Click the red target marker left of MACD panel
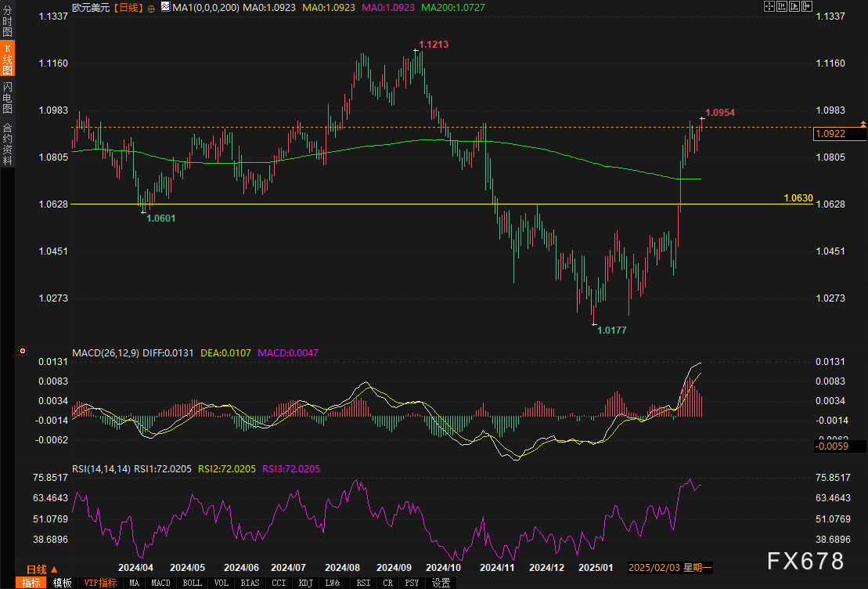This screenshot has height=589, width=868. tap(23, 352)
